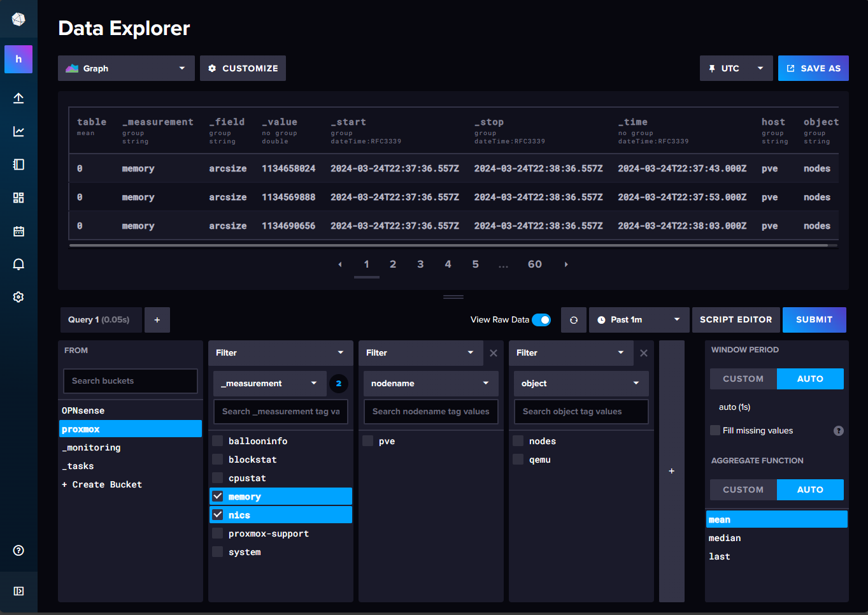This screenshot has width=868, height=615.
Task: Switch window period to CUSTOM
Action: point(743,379)
